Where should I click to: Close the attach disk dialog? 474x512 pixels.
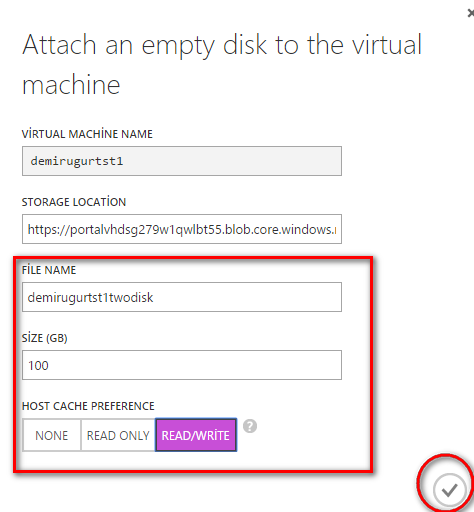coord(470,13)
